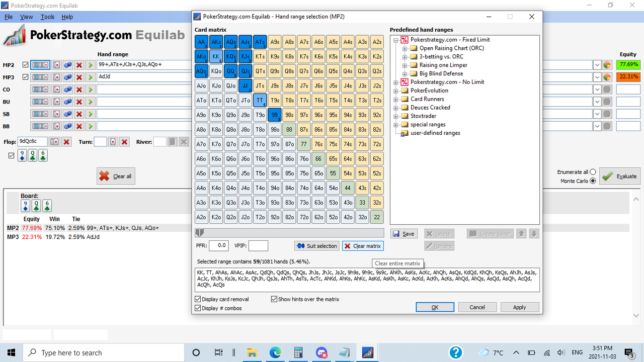Viewport: 644px width, 362px height.
Task: Expand Pokerstrategy.com - No Limit node
Action: click(396, 82)
